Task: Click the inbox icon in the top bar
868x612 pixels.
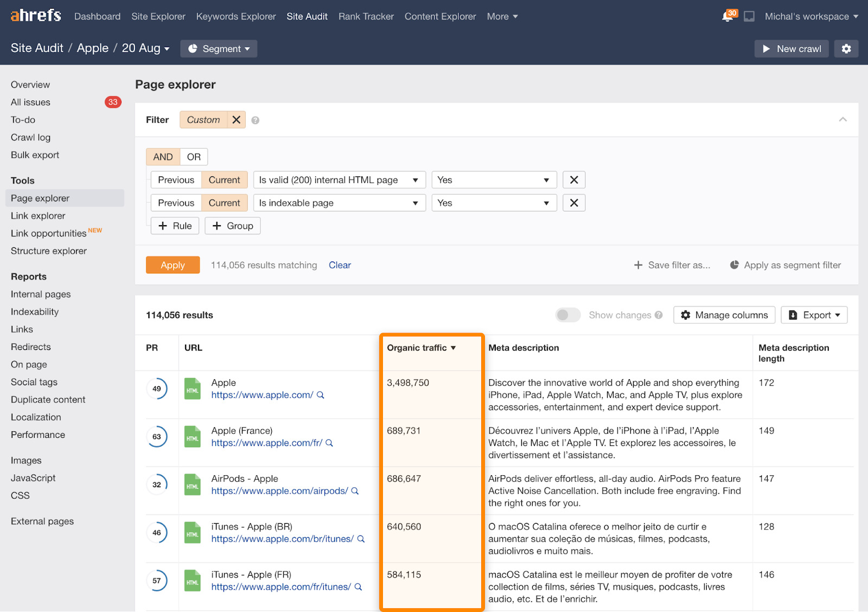Action: tap(749, 16)
